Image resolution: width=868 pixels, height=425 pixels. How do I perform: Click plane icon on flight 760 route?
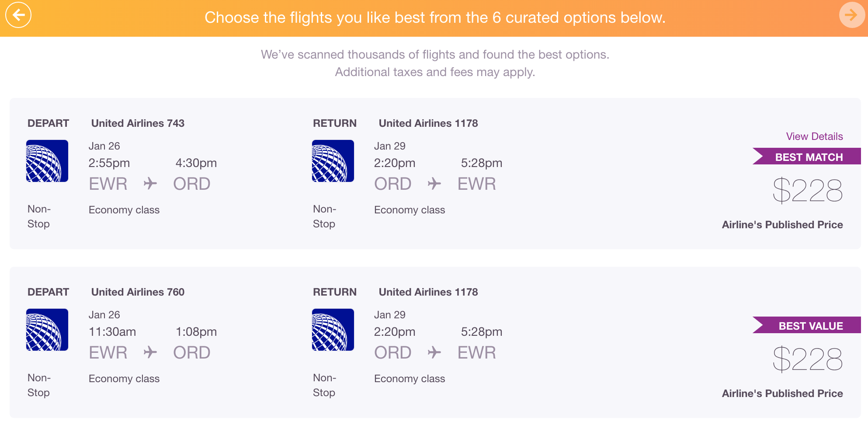point(150,352)
